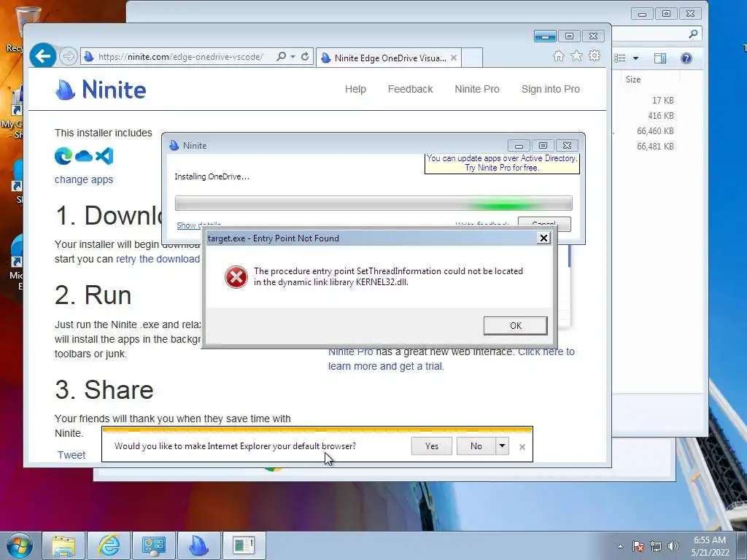747x560 pixels.
Task: Click the Ninite logo on webpage
Action: coord(101,90)
